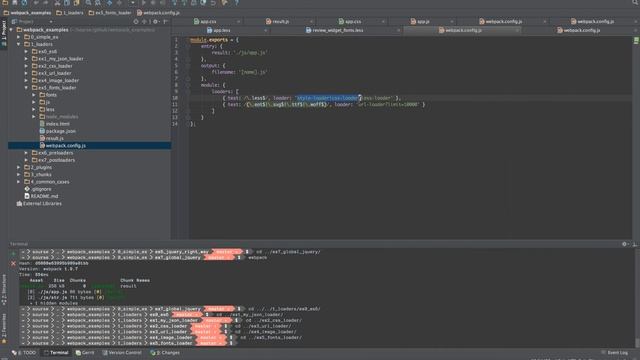Click ex5_fonts_loader in the breadcrumb bar
The height and width of the screenshot is (360, 640).
point(110,13)
